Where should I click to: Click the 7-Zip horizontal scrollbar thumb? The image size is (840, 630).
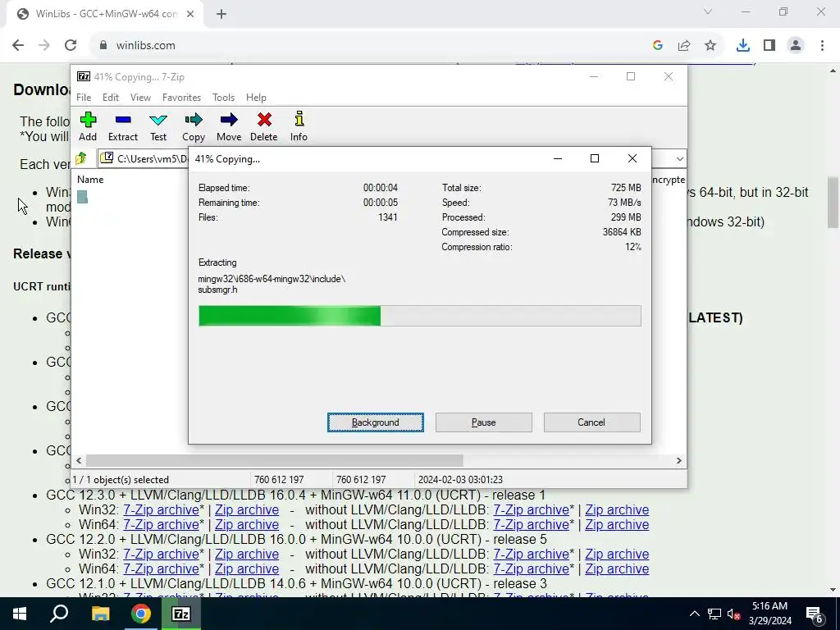274,460
